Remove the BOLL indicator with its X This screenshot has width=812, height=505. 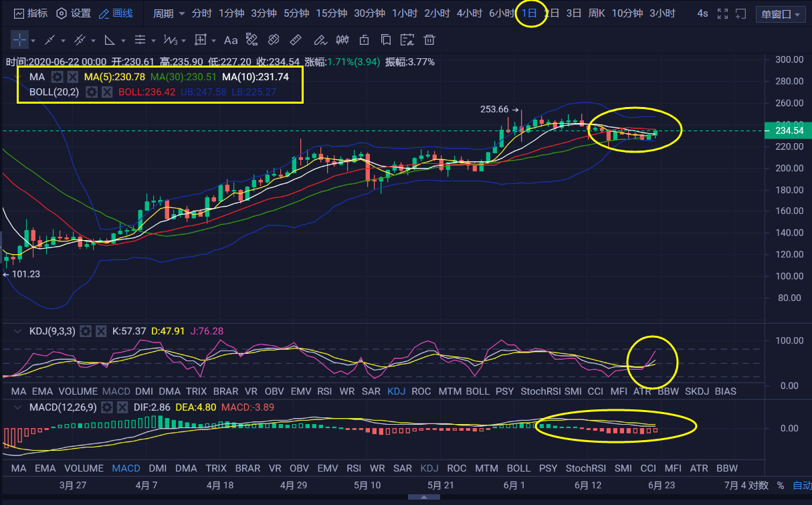pos(107,92)
